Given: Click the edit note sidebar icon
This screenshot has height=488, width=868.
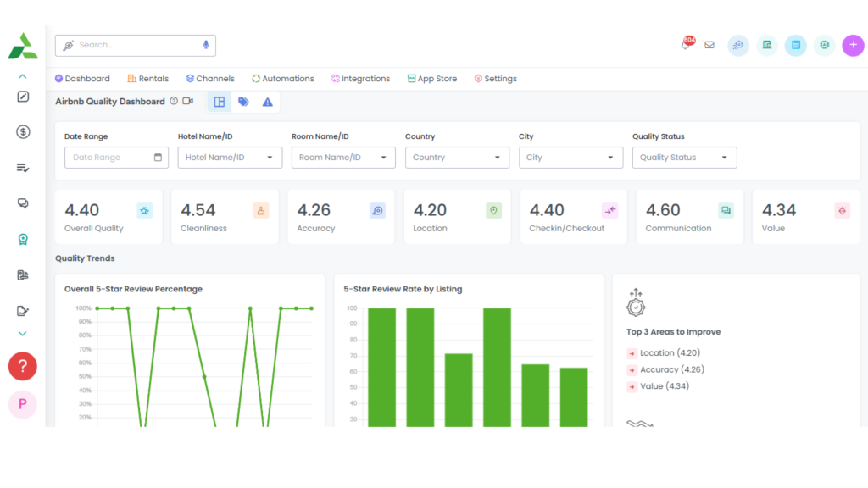Looking at the screenshot, I should 23,97.
